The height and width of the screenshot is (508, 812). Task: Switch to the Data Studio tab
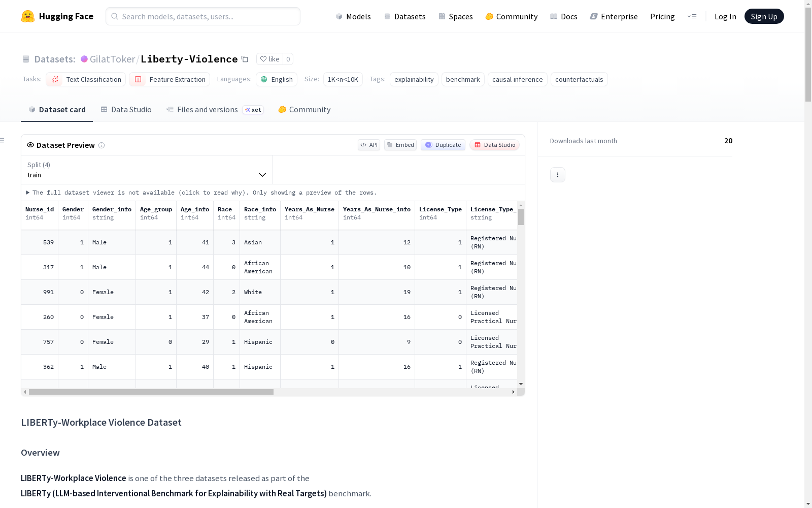click(126, 110)
